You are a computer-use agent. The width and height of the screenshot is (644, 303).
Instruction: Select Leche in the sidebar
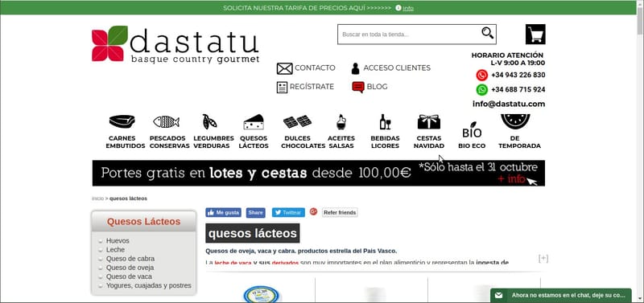tap(115, 250)
